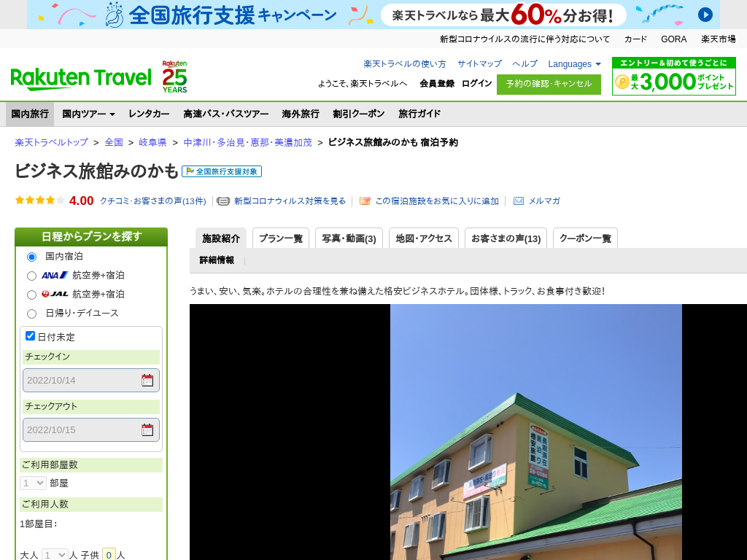This screenshot has width=747, height=560.
Task: Open the check-in calendar icon
Action: 147,380
